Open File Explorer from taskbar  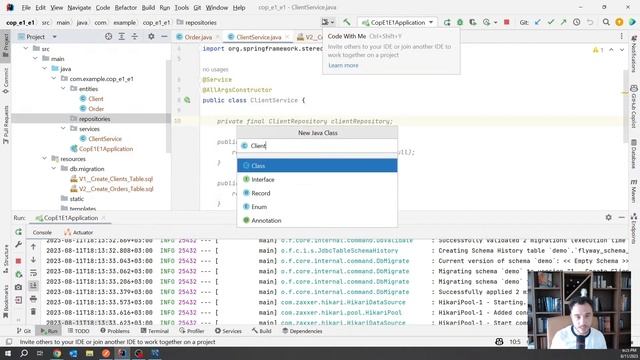(x=89, y=353)
